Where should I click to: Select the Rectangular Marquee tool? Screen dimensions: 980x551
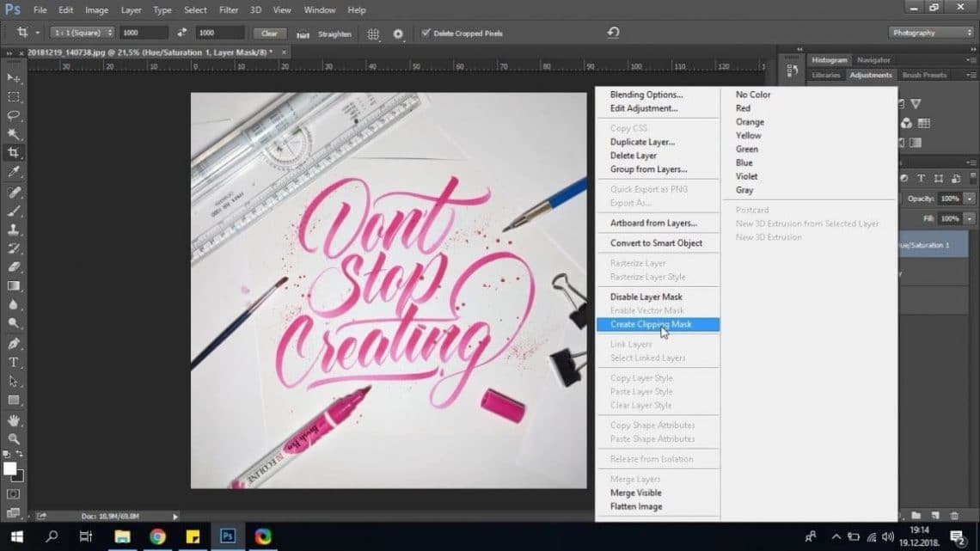point(14,97)
